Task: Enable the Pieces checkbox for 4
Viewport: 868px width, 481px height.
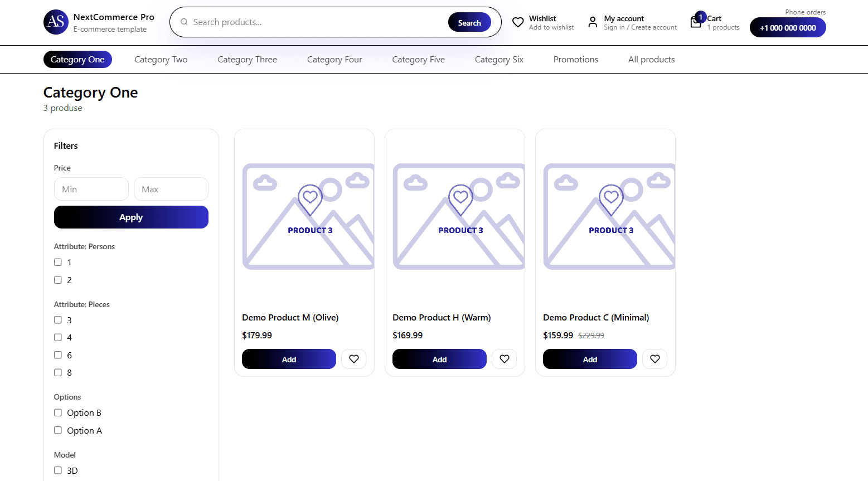Action: [58, 337]
